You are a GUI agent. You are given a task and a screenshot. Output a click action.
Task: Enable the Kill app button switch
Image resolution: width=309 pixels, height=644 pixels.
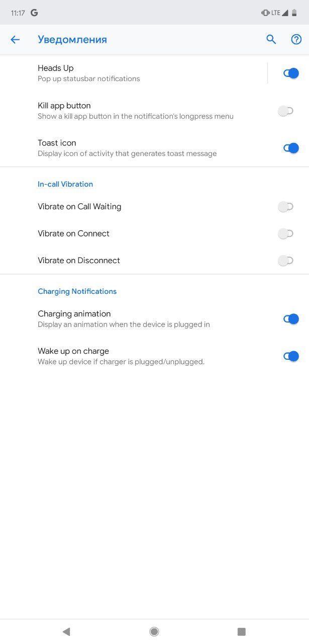(x=286, y=111)
